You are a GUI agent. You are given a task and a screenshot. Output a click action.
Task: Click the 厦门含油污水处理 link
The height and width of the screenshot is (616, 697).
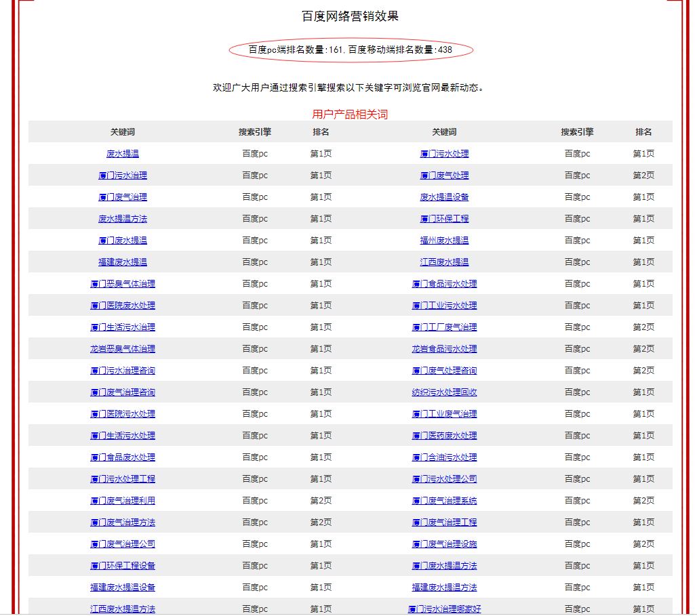point(444,457)
